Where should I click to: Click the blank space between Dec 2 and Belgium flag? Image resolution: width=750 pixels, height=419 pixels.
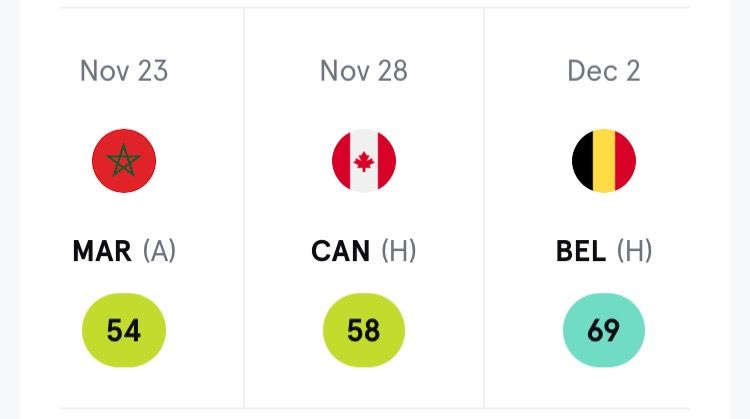pyautogui.click(x=604, y=108)
